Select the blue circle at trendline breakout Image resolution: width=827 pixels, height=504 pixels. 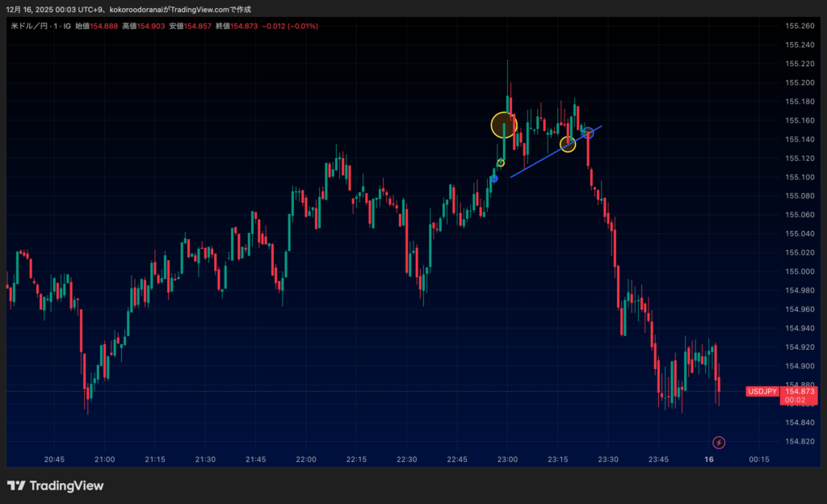tap(589, 132)
